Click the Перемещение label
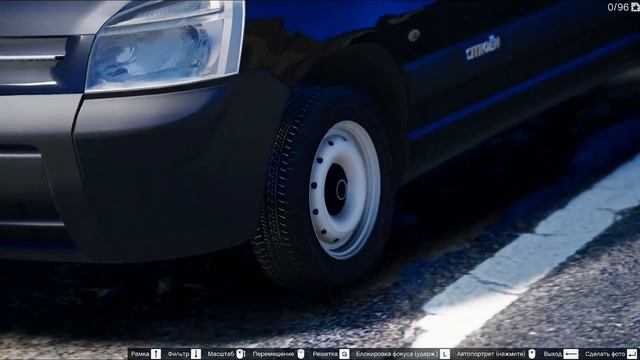 pyautogui.click(x=273, y=354)
